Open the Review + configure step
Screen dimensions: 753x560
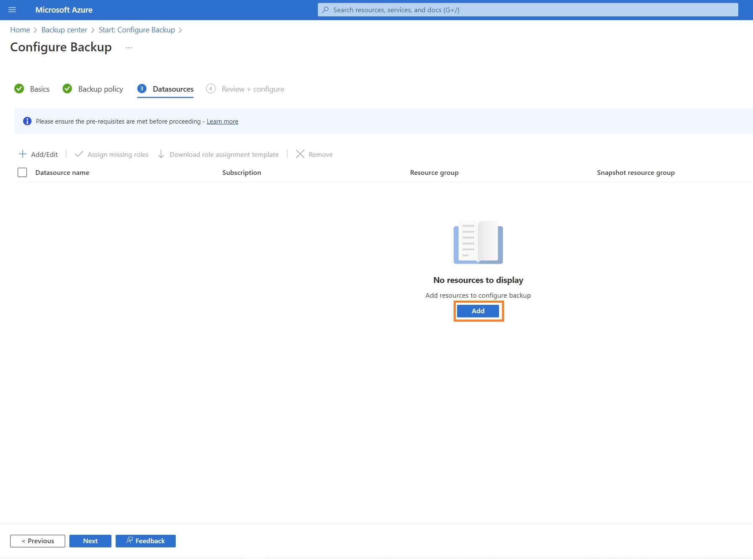(x=253, y=89)
